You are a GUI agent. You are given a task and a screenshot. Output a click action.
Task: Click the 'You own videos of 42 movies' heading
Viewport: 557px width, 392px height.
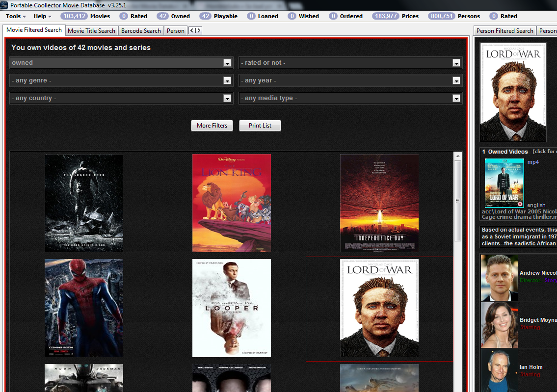(81, 48)
